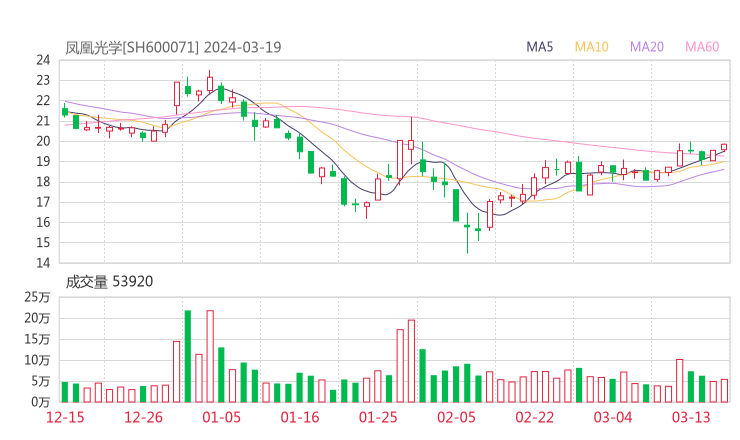Screen dimensions: 740x440
Task: Click the MA60 legend label
Action: (x=702, y=47)
